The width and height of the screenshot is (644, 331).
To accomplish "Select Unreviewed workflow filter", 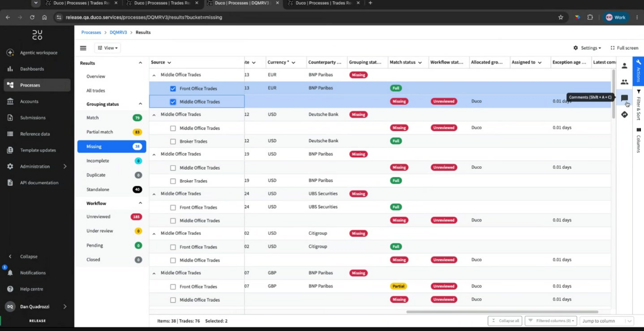I will coord(112,217).
